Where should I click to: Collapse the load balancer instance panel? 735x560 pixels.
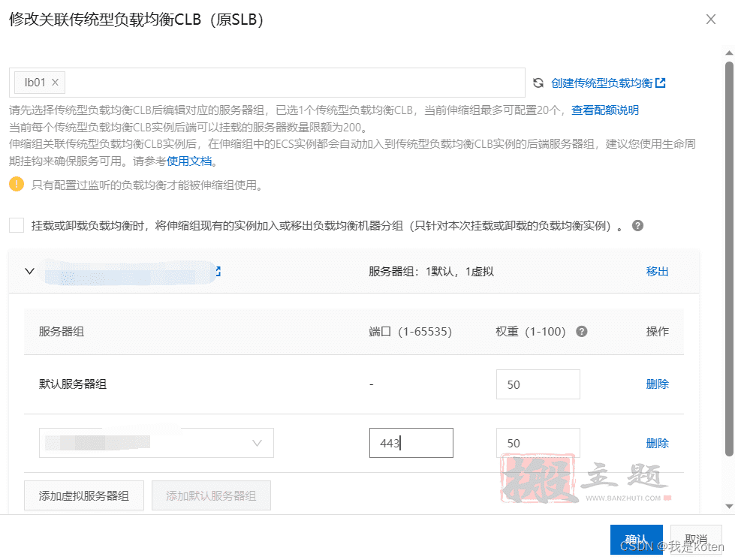pyautogui.click(x=29, y=271)
